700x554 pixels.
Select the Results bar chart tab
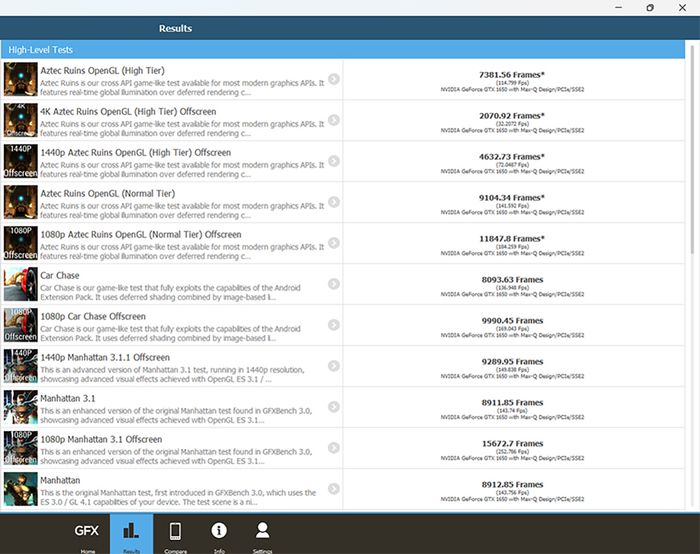tap(131, 534)
